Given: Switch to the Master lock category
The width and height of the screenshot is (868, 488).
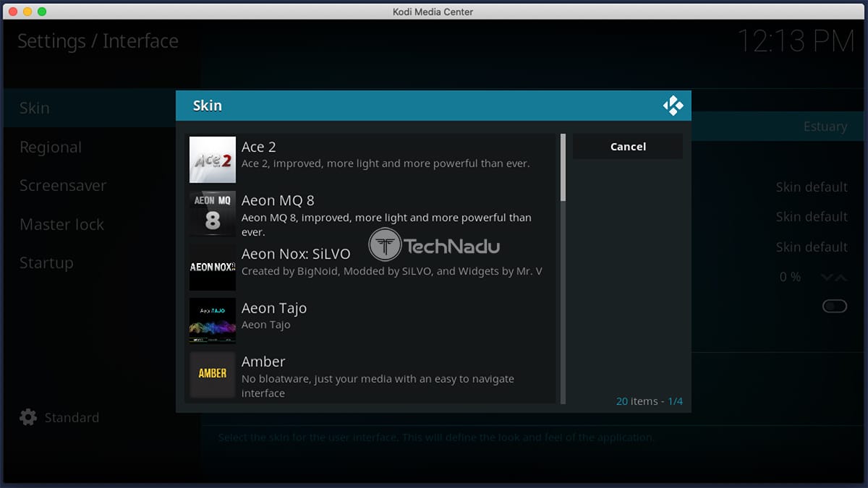Looking at the screenshot, I should [x=62, y=225].
